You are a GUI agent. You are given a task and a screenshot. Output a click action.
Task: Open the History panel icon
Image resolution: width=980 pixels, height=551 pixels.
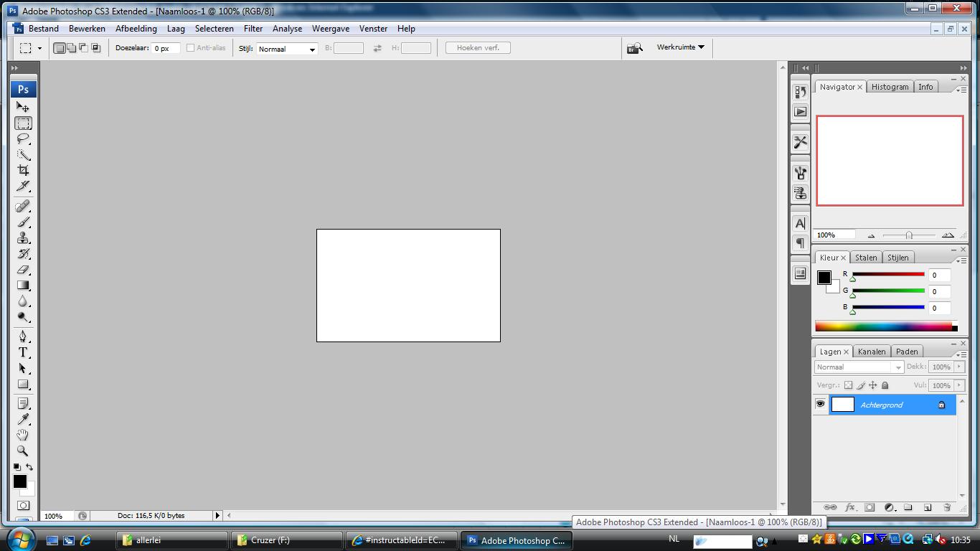point(800,92)
